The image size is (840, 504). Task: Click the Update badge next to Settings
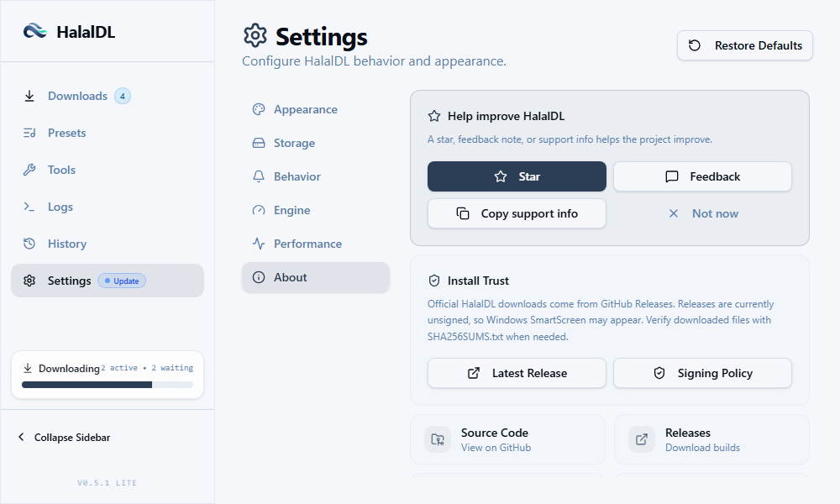click(122, 281)
